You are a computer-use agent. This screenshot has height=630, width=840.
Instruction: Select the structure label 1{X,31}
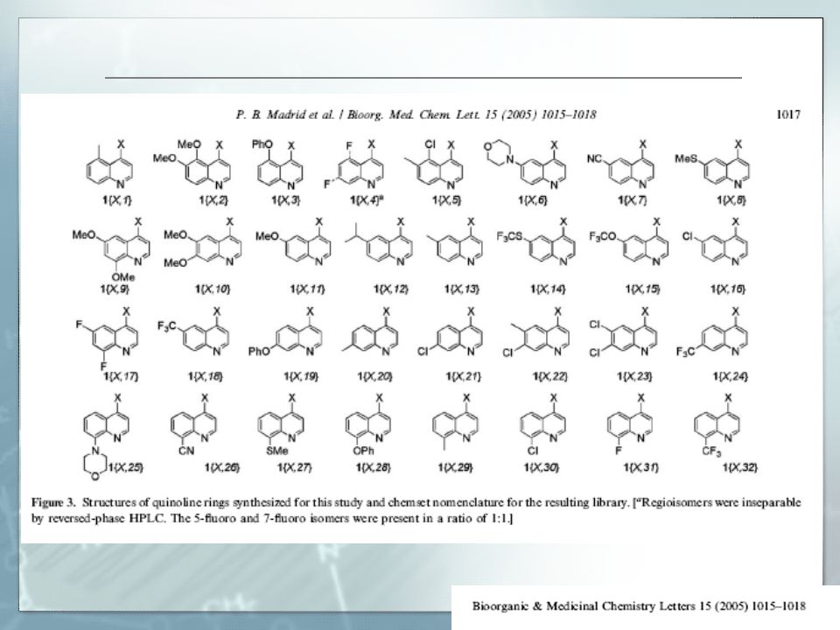click(x=640, y=468)
